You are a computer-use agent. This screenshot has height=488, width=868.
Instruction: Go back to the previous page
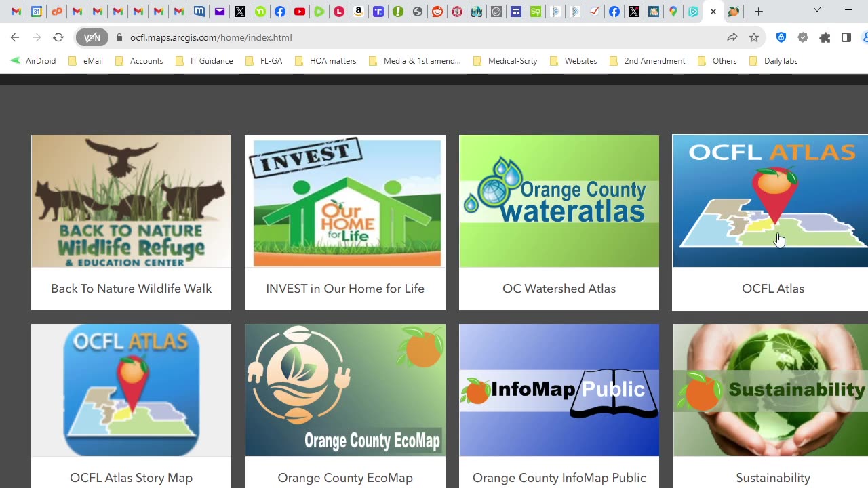pos(15,37)
